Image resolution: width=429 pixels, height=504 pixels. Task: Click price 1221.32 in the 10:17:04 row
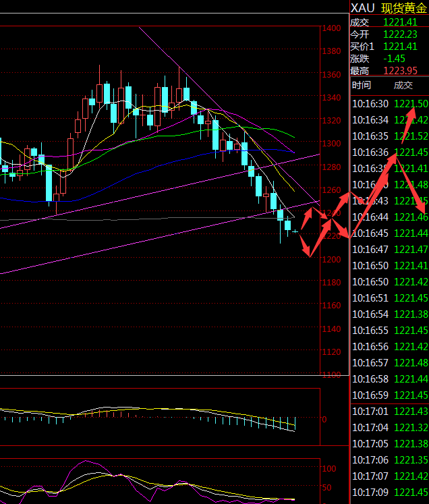click(411, 428)
